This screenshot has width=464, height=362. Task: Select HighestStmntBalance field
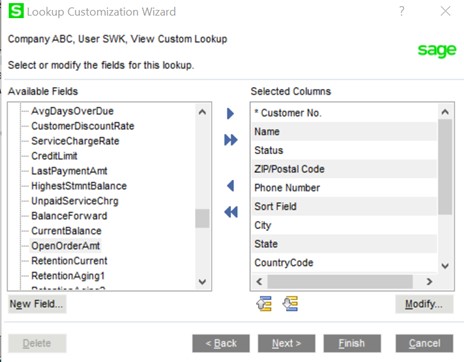point(79,186)
